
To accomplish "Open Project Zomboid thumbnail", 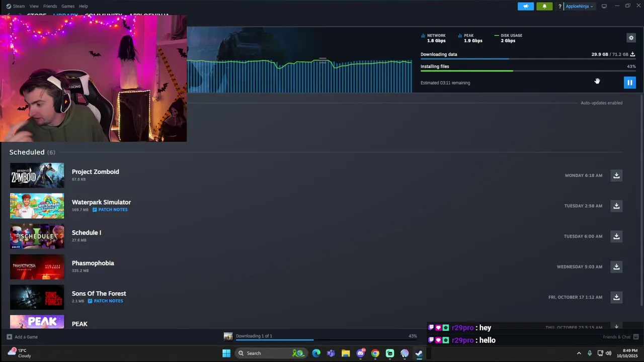I will pyautogui.click(x=37, y=175).
